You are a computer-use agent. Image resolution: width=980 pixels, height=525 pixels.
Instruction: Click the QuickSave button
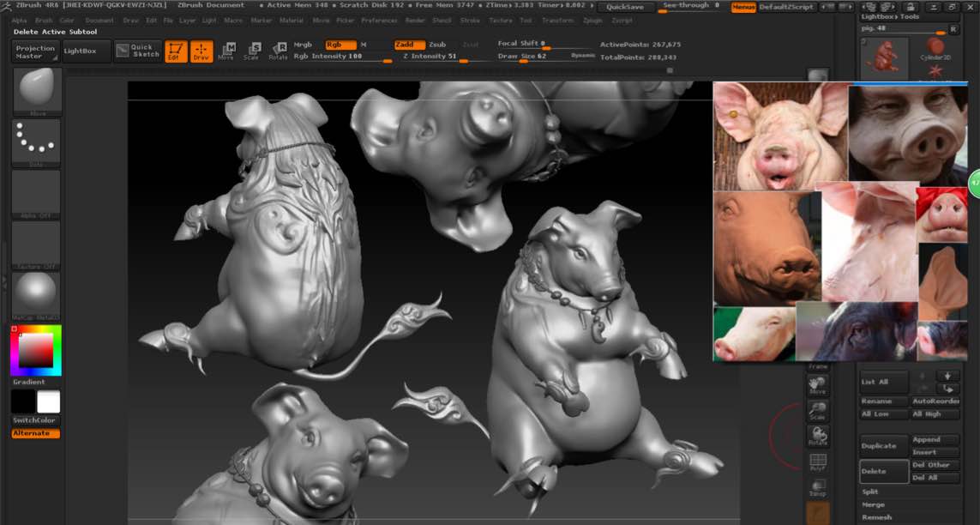click(x=626, y=7)
